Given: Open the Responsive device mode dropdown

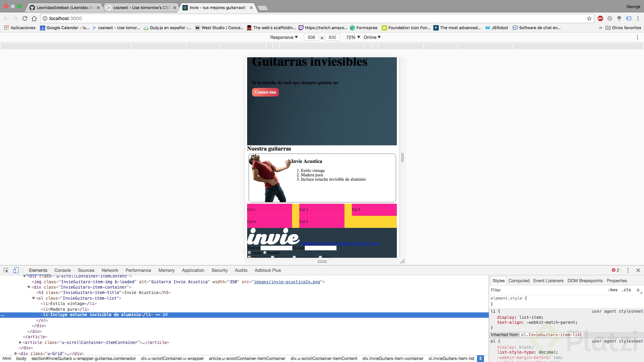Looking at the screenshot, I should 284,37.
